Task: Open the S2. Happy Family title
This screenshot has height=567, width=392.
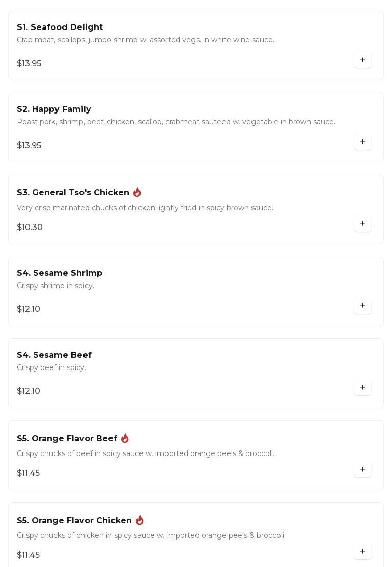Action: [x=53, y=109]
